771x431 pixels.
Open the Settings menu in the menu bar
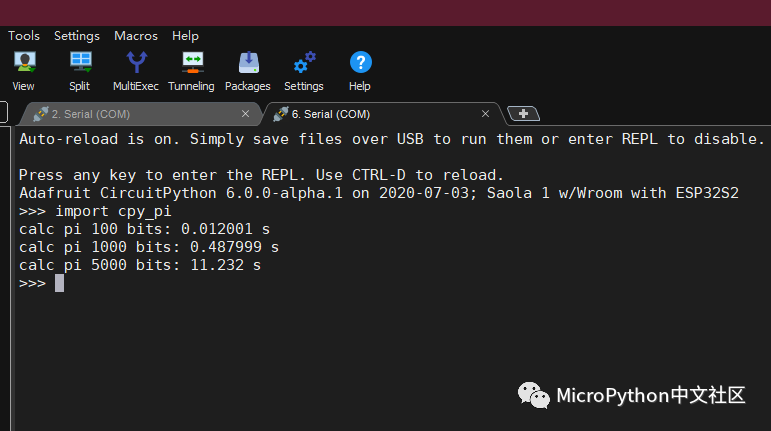(77, 36)
